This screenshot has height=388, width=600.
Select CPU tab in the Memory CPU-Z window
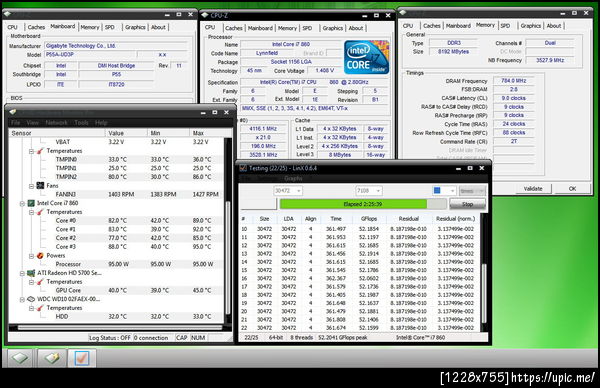point(408,26)
